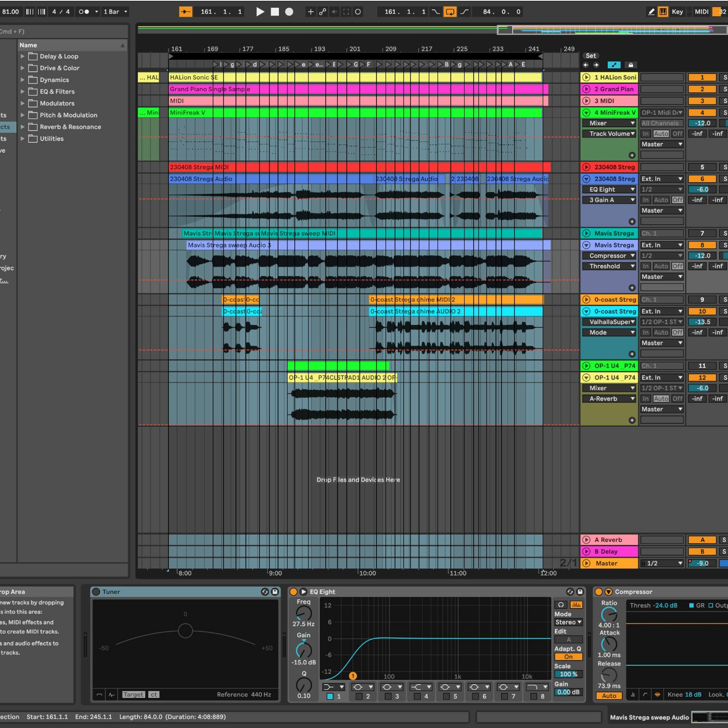Click EQ Eight Hot-Swap Presets icon
Image resolution: width=728 pixels, height=728 pixels.
tap(570, 592)
